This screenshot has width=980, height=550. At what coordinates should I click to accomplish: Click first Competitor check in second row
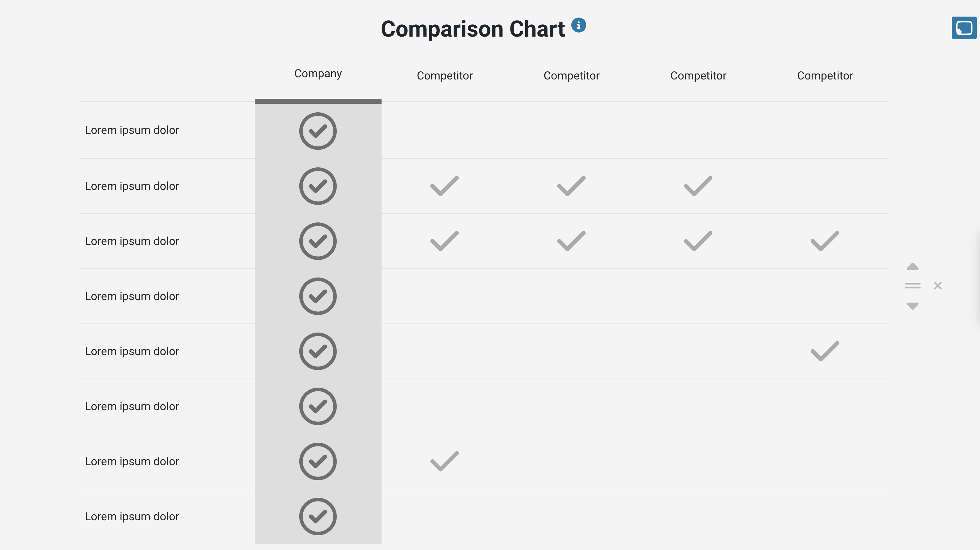click(444, 186)
